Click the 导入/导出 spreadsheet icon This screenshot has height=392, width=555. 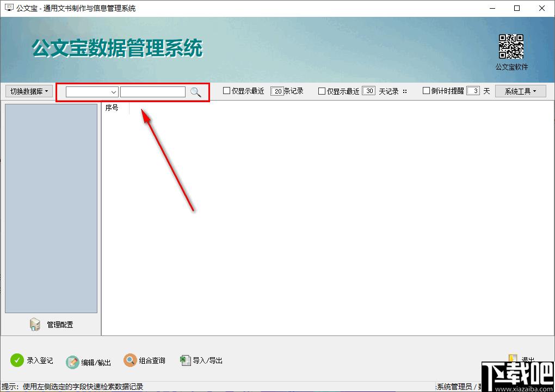[185, 360]
